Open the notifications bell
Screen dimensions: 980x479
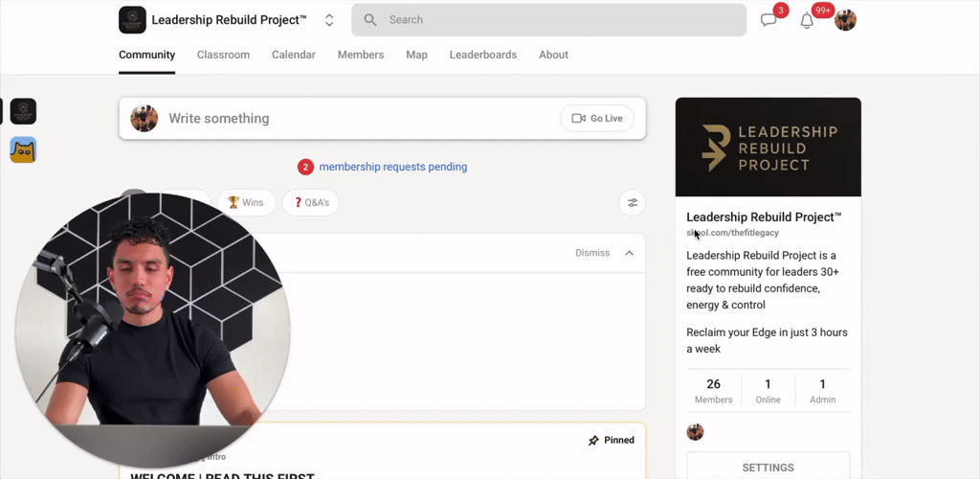[x=807, y=21]
